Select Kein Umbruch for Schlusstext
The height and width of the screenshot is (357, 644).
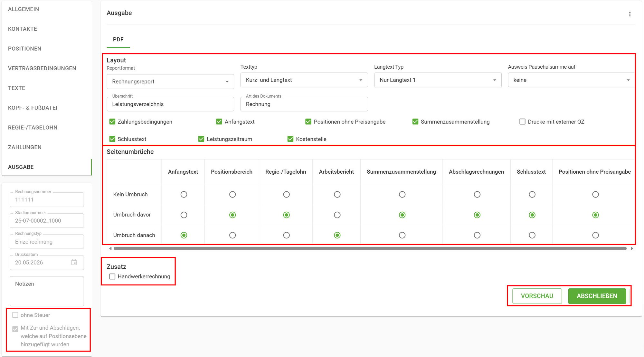pyautogui.click(x=532, y=194)
